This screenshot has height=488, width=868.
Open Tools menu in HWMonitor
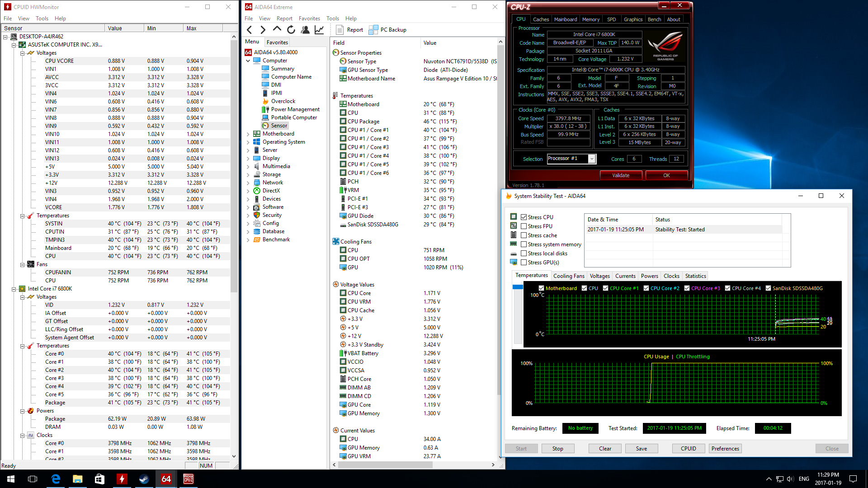[42, 19]
